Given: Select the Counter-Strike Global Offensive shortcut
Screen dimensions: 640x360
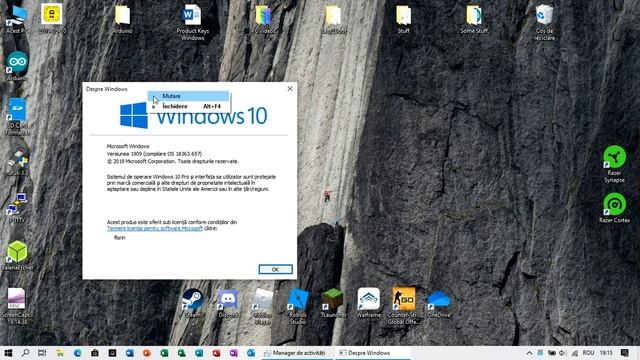Looking at the screenshot, I should (x=404, y=307).
